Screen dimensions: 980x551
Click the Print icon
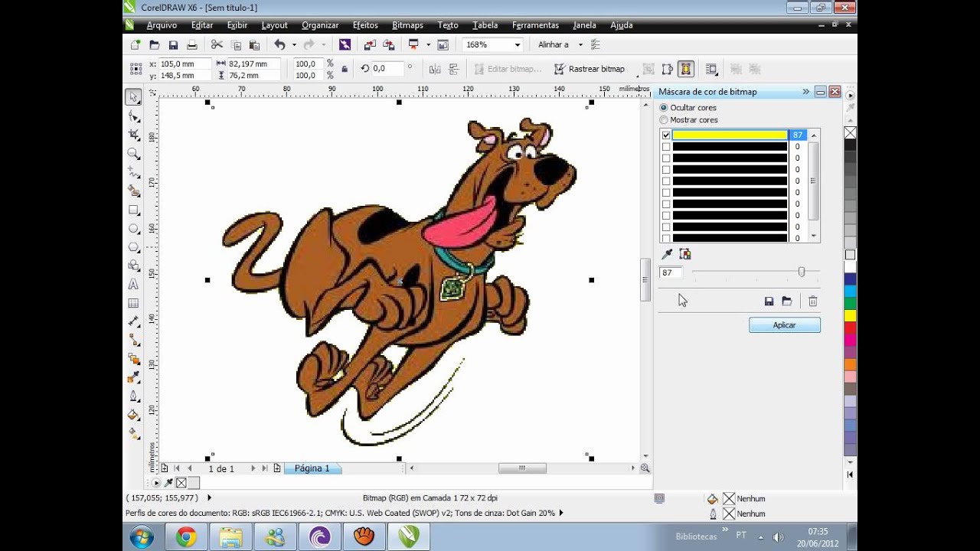[192, 45]
